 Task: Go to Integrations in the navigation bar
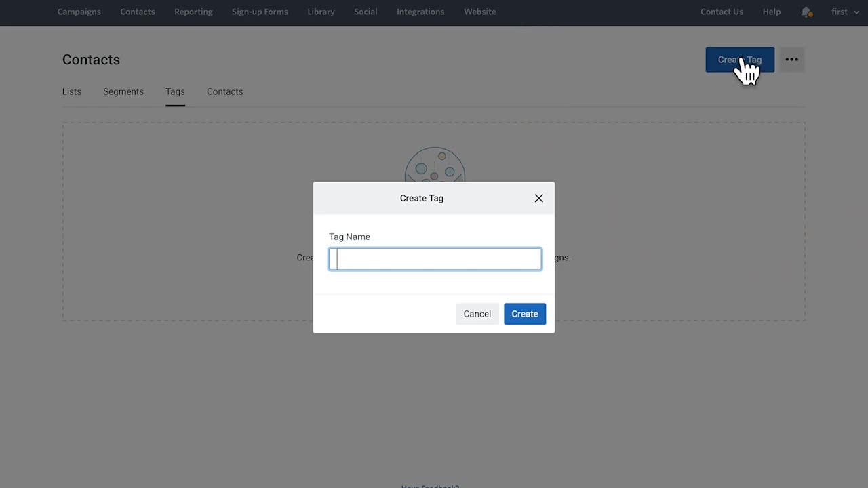coord(420,12)
